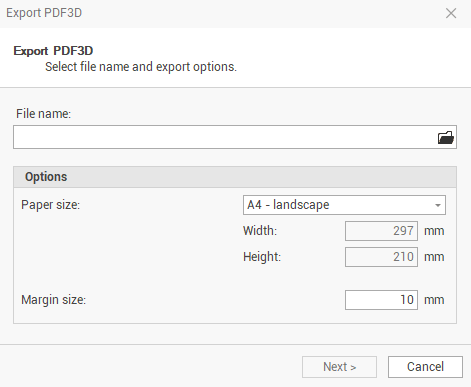Click the File name label
Viewport: 471px width, 387px height.
tap(43, 114)
